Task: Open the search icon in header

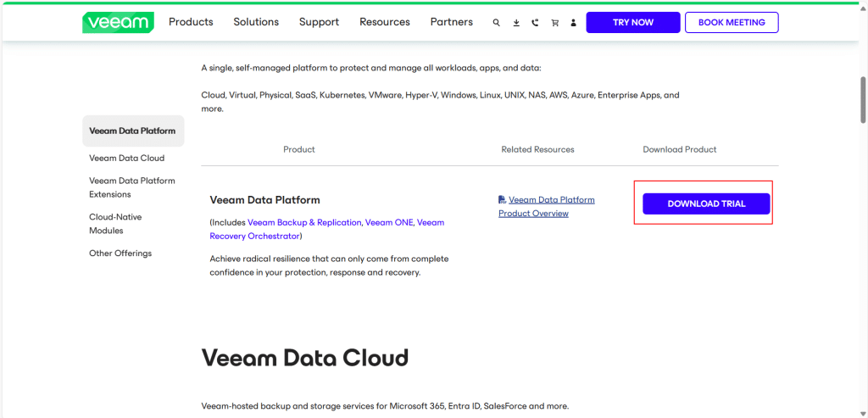Action: click(x=497, y=23)
